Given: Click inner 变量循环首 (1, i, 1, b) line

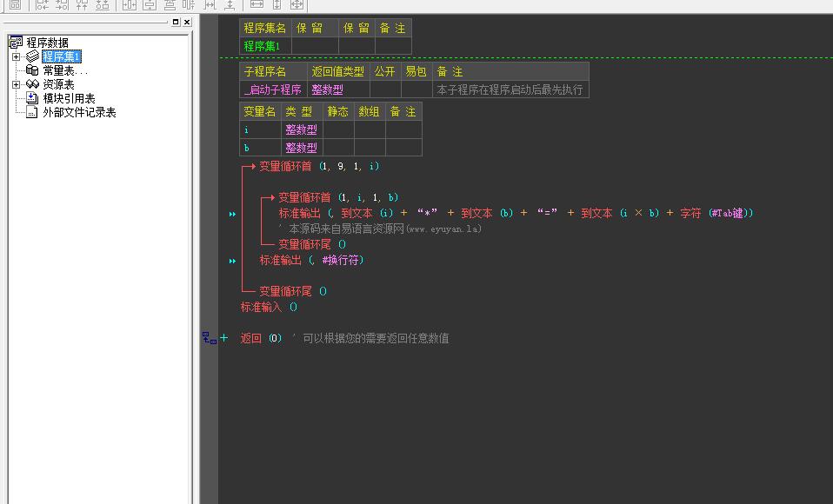Looking at the screenshot, I should pos(338,197).
